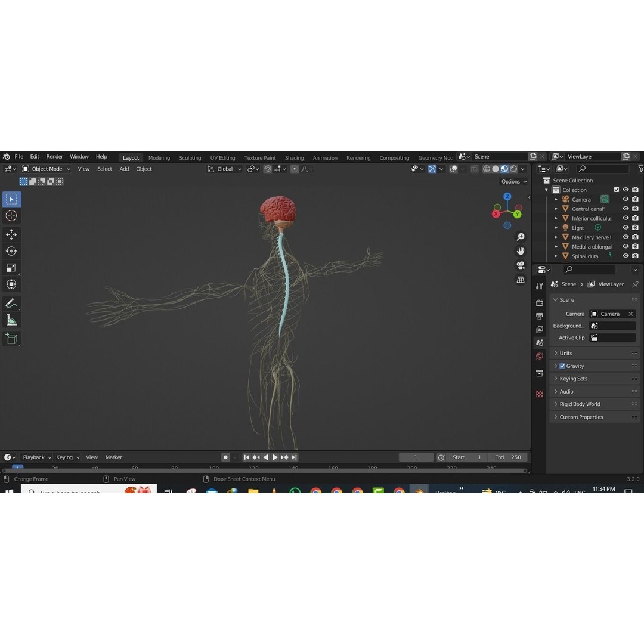The image size is (644, 644).
Task: Activate the Rotate tool
Action: pyautogui.click(x=11, y=251)
